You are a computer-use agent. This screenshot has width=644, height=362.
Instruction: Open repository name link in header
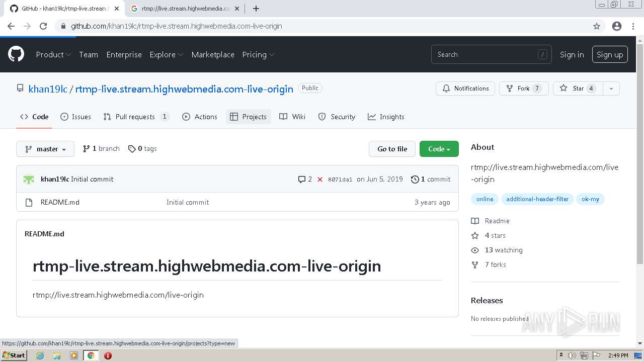pyautogui.click(x=184, y=89)
